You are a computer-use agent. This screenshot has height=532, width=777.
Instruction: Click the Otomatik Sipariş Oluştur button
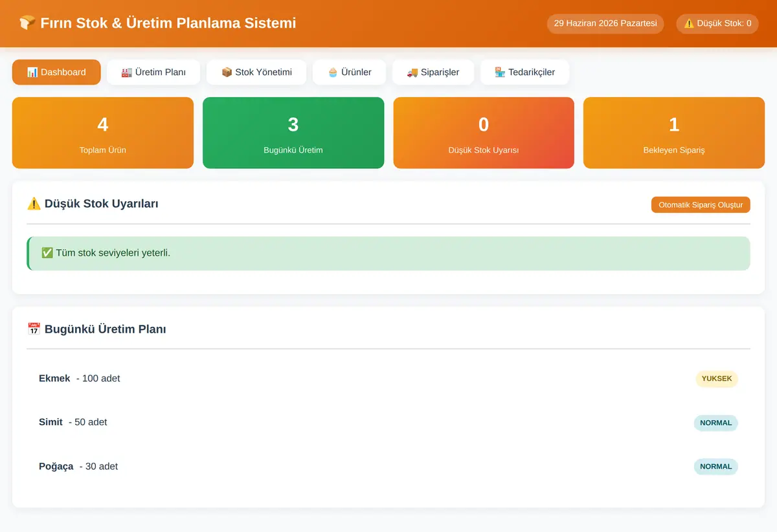(x=701, y=205)
